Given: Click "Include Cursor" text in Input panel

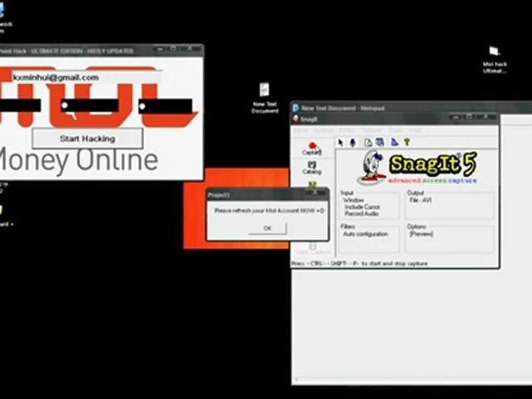Looking at the screenshot, I should 362,207.
